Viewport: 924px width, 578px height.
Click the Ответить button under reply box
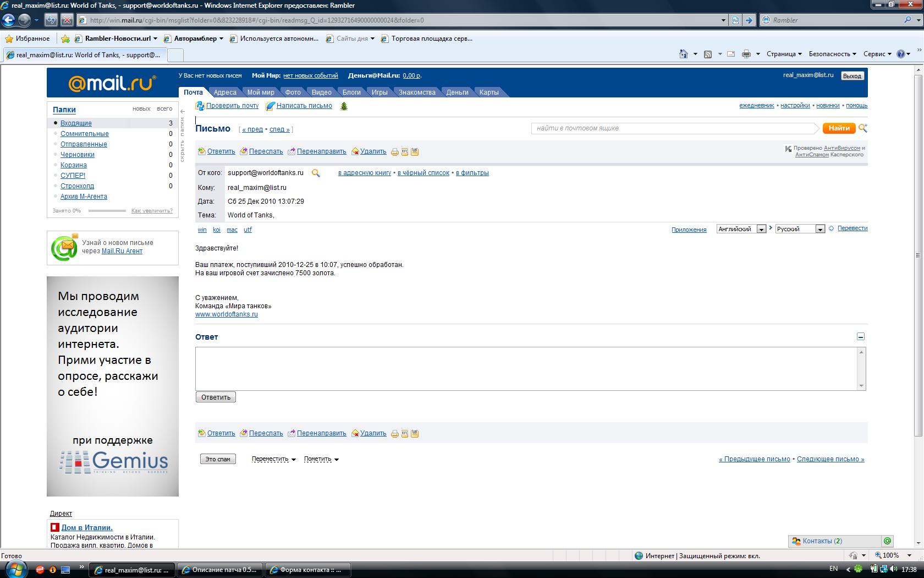[x=216, y=397]
